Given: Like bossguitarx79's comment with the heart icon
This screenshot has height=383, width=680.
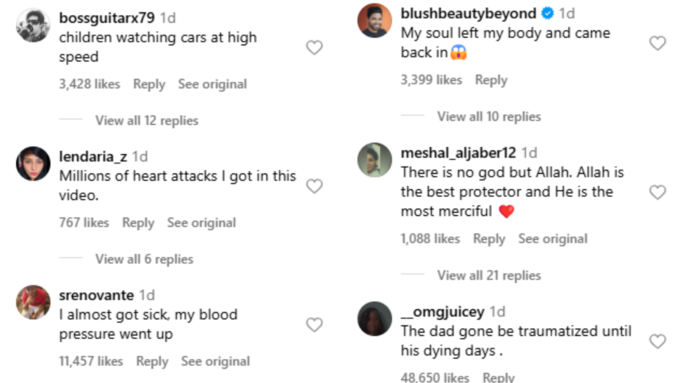Looking at the screenshot, I should (x=314, y=47).
